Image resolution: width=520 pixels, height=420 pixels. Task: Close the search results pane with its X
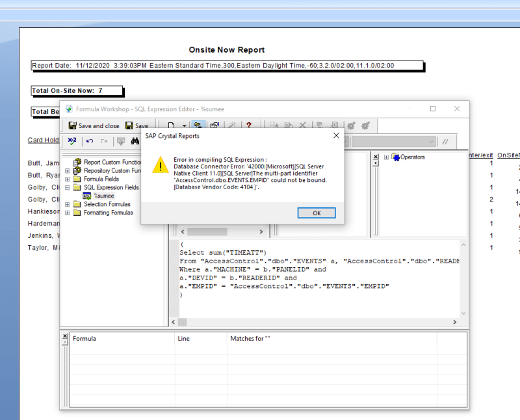point(65,336)
